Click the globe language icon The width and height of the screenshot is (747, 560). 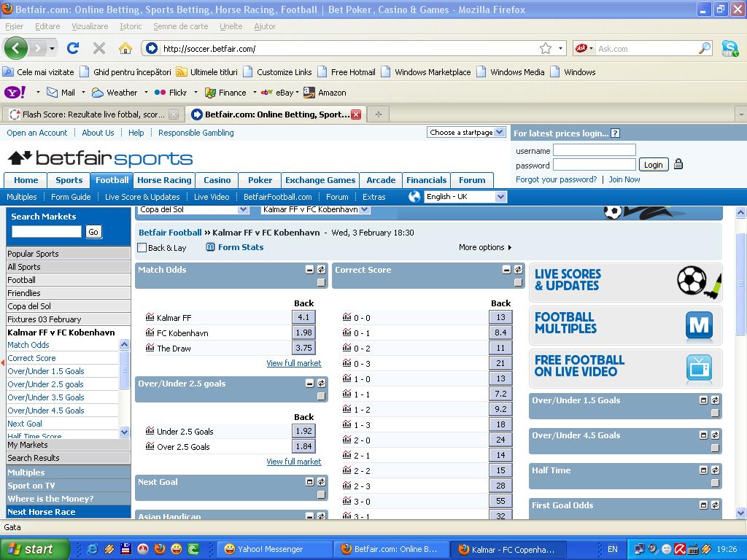click(x=414, y=196)
